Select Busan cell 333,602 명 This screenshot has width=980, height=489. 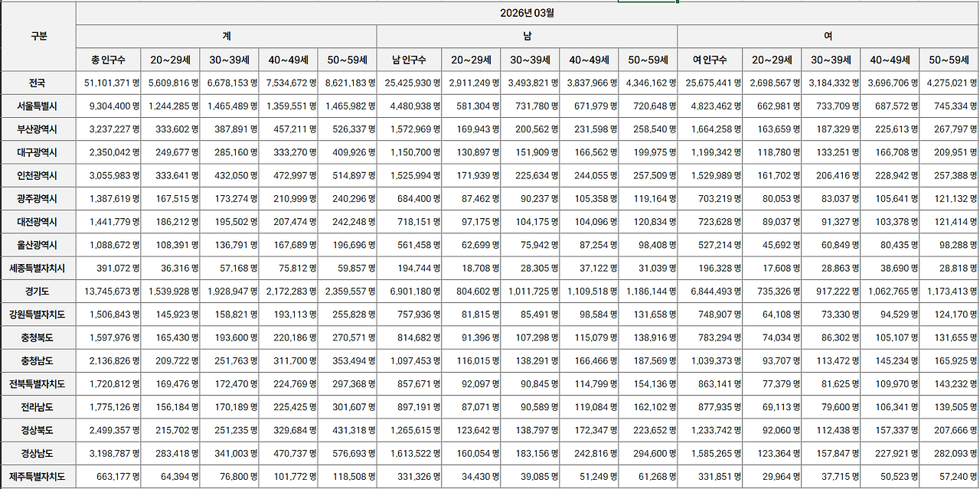[x=171, y=129]
